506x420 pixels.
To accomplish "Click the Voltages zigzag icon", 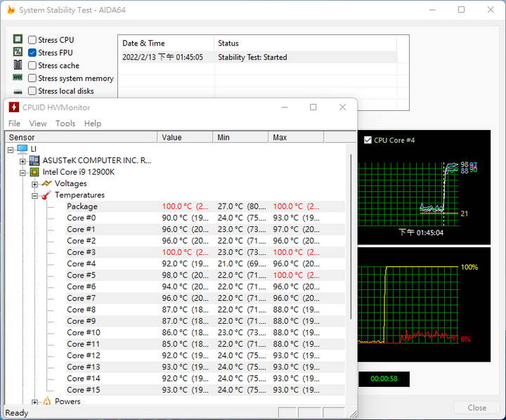I will pyautogui.click(x=47, y=183).
